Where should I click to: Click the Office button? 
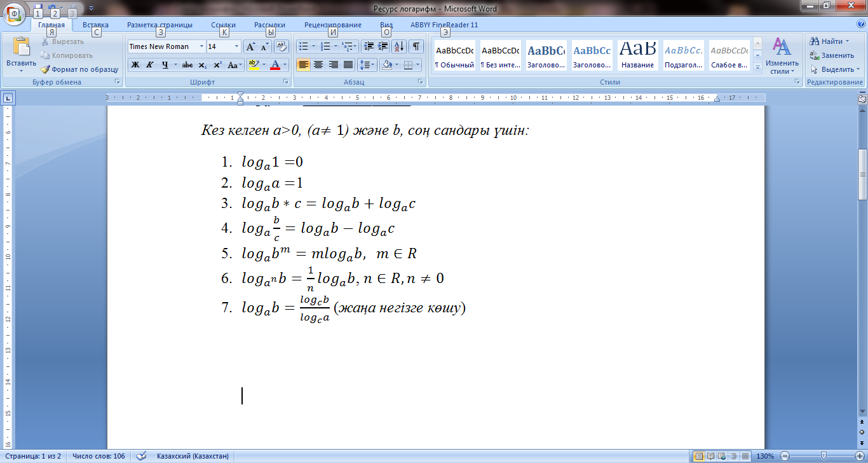[x=15, y=14]
